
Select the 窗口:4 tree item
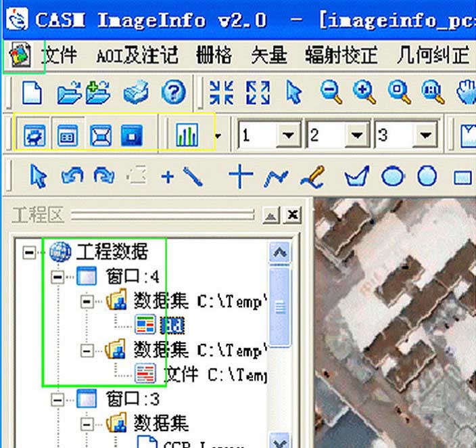click(133, 277)
